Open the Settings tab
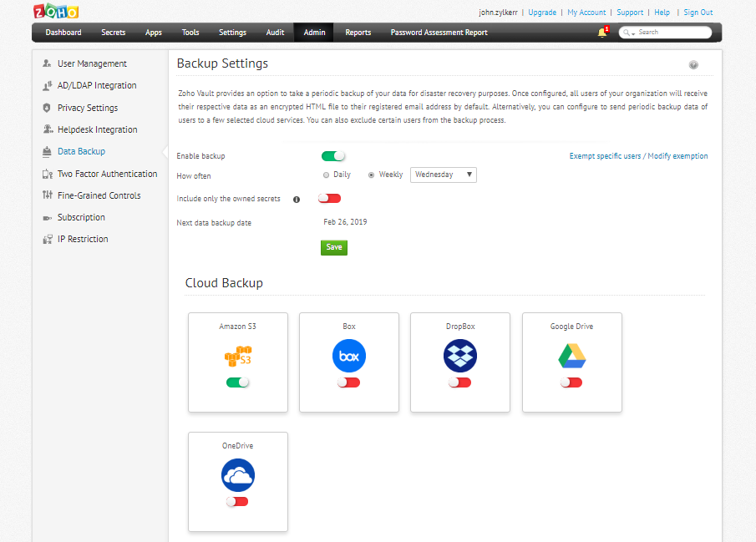Screen dimensions: 756x542 (x=232, y=33)
